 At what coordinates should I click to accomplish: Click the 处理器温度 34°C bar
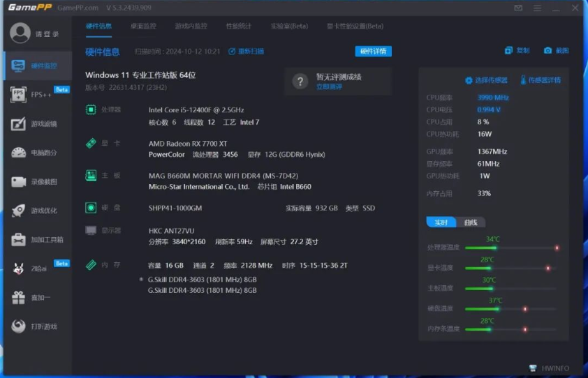coord(511,248)
